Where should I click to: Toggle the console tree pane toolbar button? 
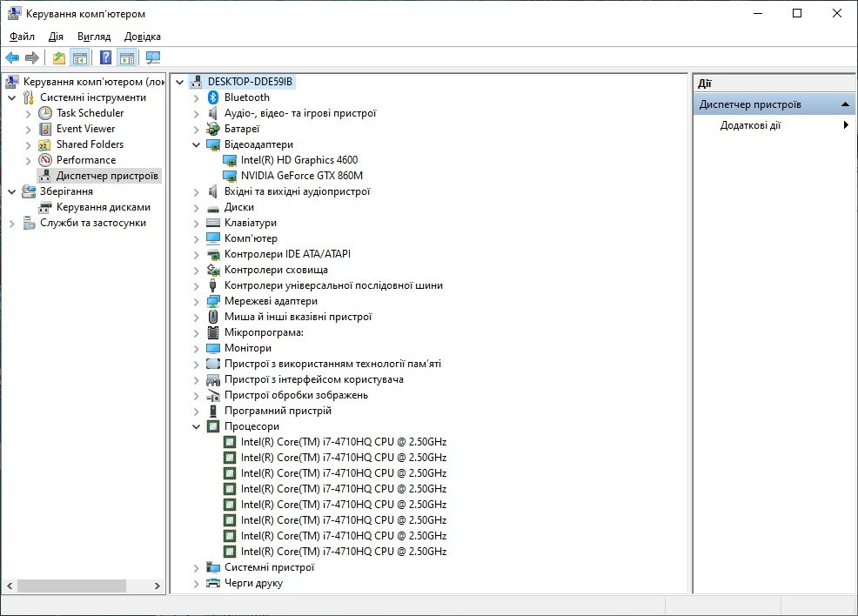(x=80, y=58)
